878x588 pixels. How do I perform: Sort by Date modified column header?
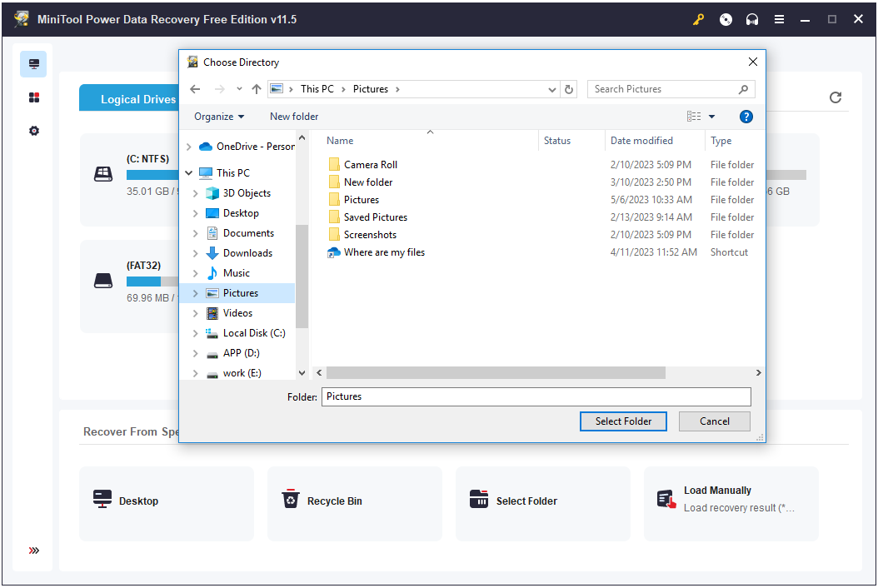(641, 141)
